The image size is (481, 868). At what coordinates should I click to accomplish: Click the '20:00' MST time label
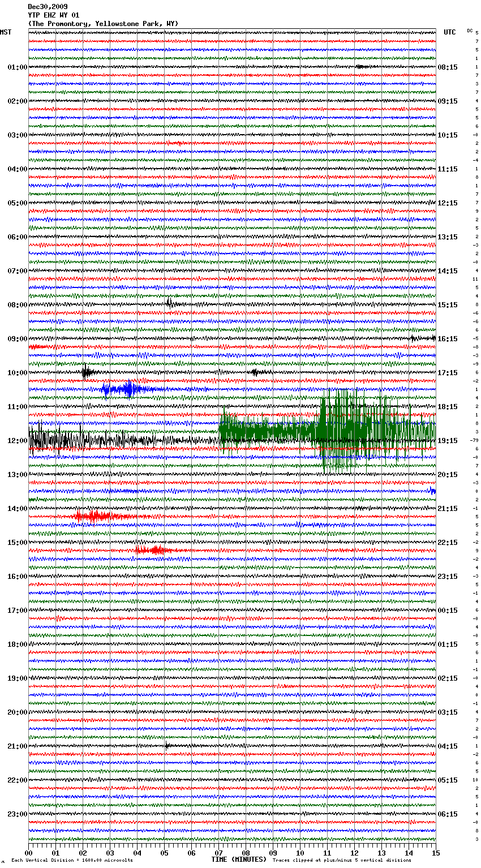click(18, 712)
